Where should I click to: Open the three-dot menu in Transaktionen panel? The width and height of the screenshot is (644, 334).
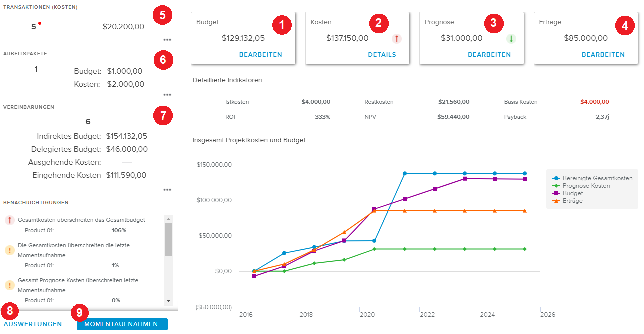167,40
